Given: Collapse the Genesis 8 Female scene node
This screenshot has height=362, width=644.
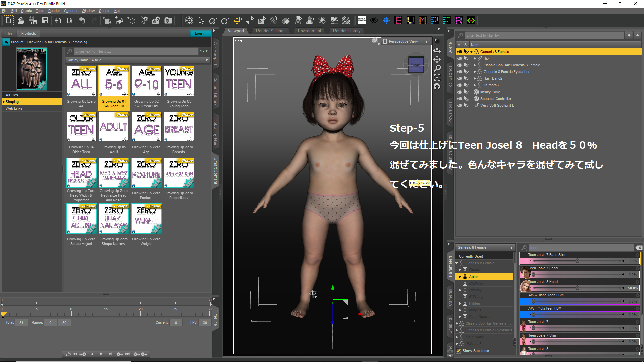Looking at the screenshot, I should 471,52.
